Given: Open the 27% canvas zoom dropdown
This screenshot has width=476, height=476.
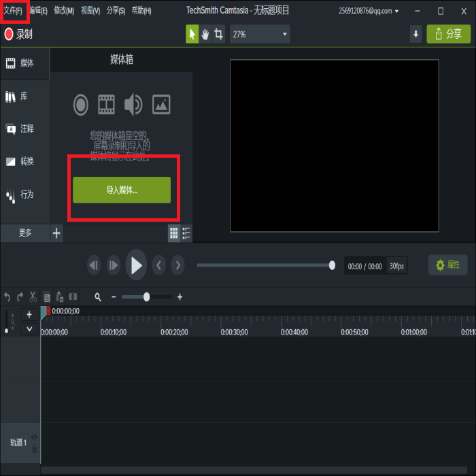Looking at the screenshot, I should (260, 34).
